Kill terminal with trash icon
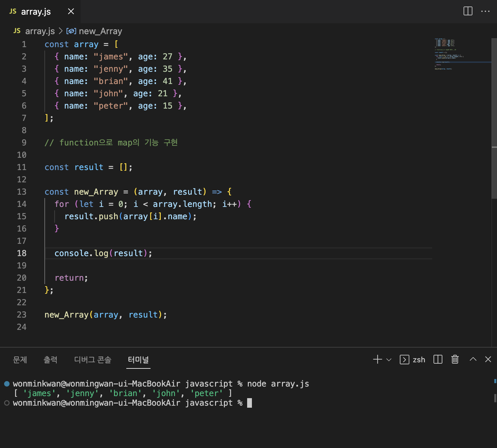This screenshot has width=497, height=448. [455, 359]
